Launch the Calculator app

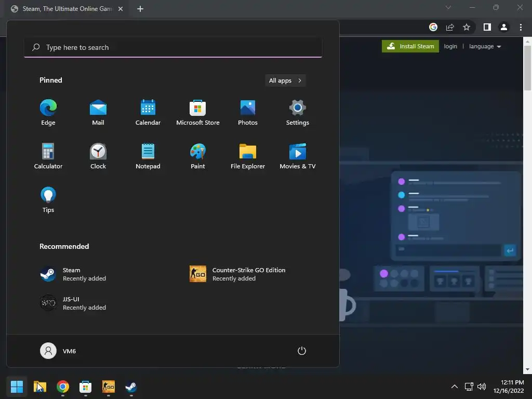[48, 156]
